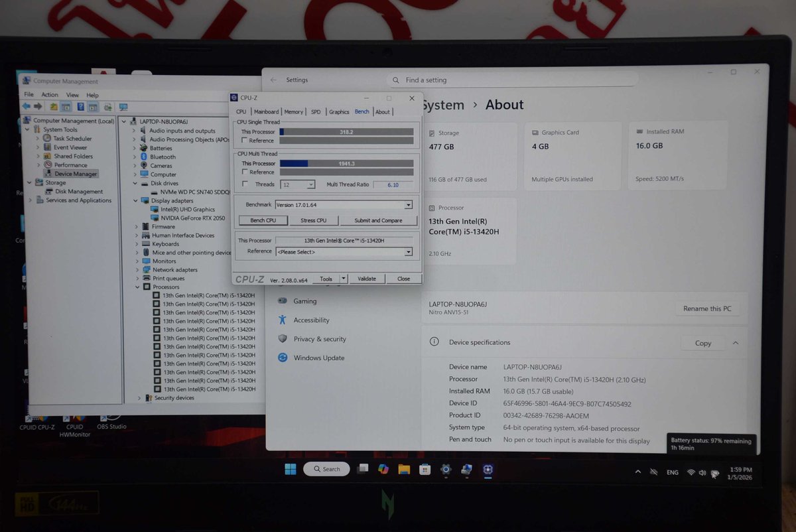This screenshot has height=532, width=796.
Task: Click the Stress CPU button
Action: 313,220
